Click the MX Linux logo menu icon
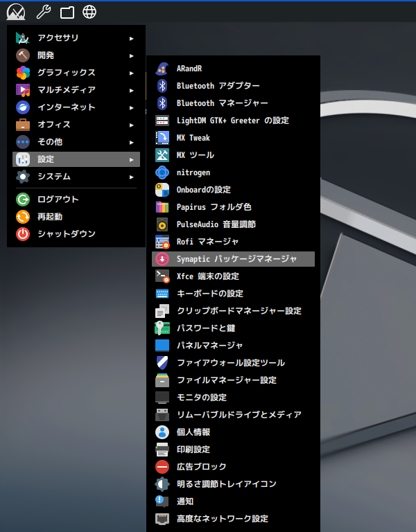 click(x=16, y=12)
